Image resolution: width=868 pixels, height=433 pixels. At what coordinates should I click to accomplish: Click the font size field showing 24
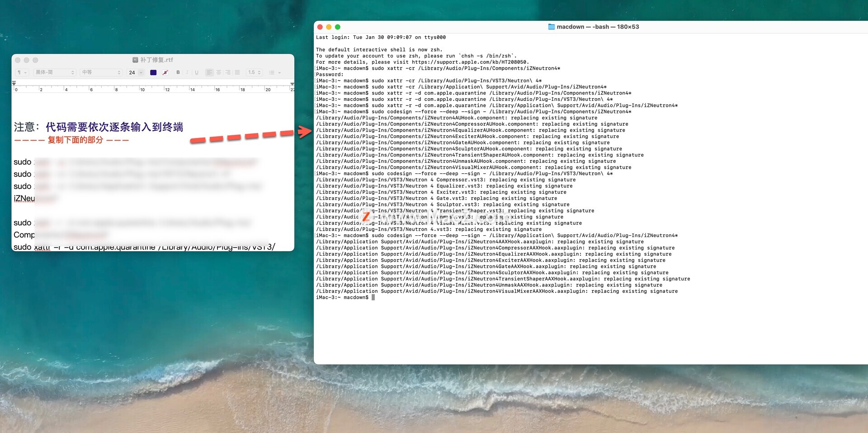(132, 72)
